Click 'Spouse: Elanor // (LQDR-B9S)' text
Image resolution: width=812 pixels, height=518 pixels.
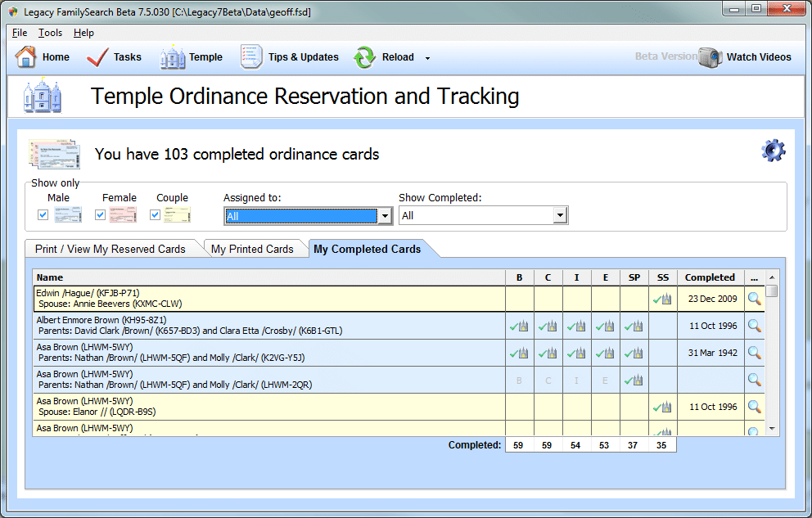[97, 412]
